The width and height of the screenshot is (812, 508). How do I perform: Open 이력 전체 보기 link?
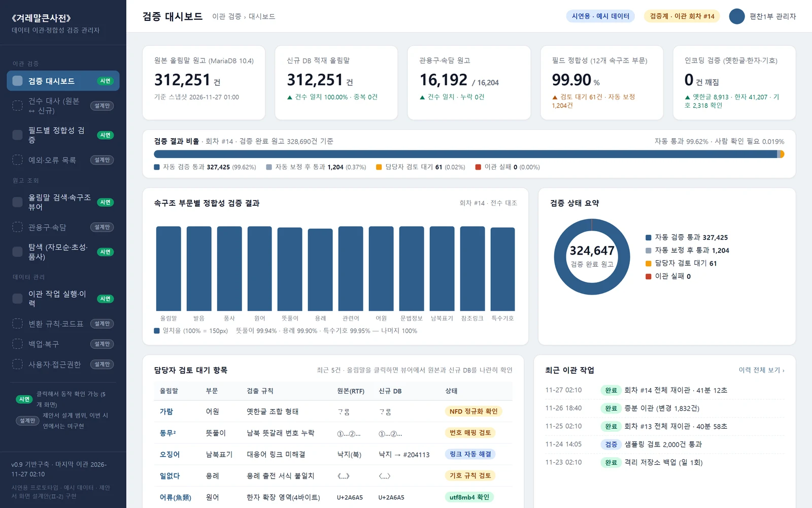(x=761, y=370)
